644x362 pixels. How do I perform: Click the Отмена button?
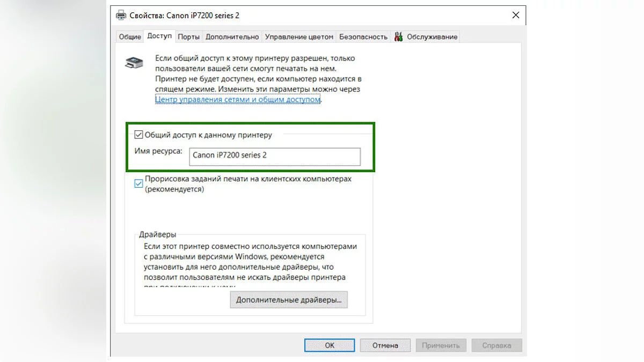[385, 345]
